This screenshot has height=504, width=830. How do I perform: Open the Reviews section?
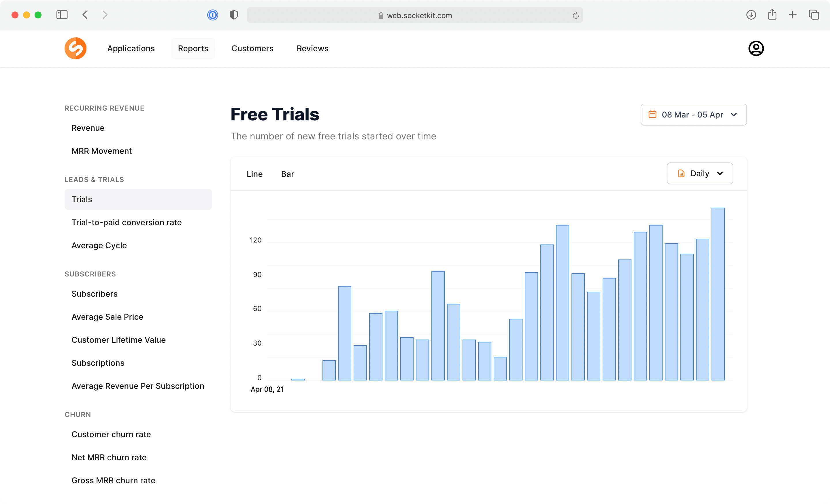(312, 48)
